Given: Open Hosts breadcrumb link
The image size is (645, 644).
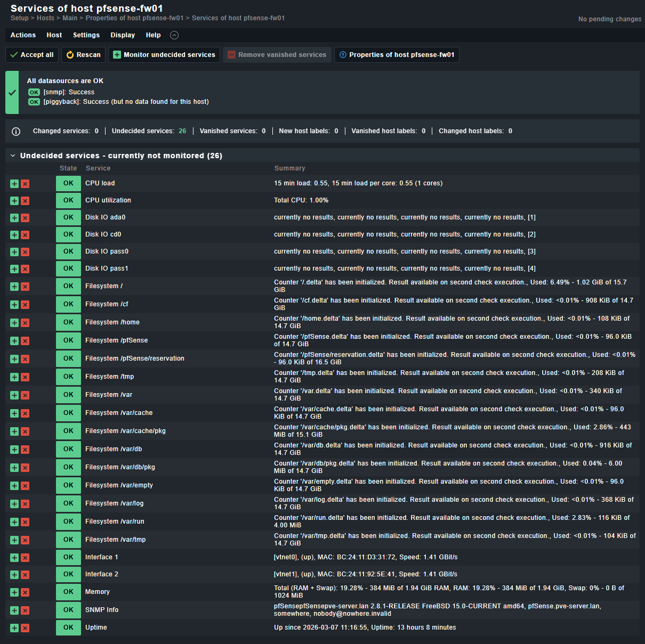Looking at the screenshot, I should click(x=45, y=18).
